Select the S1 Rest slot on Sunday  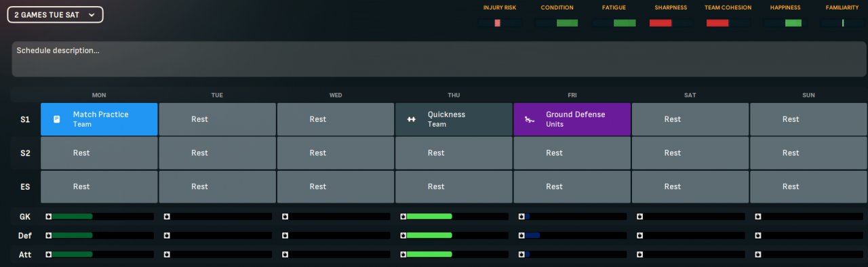(x=808, y=119)
